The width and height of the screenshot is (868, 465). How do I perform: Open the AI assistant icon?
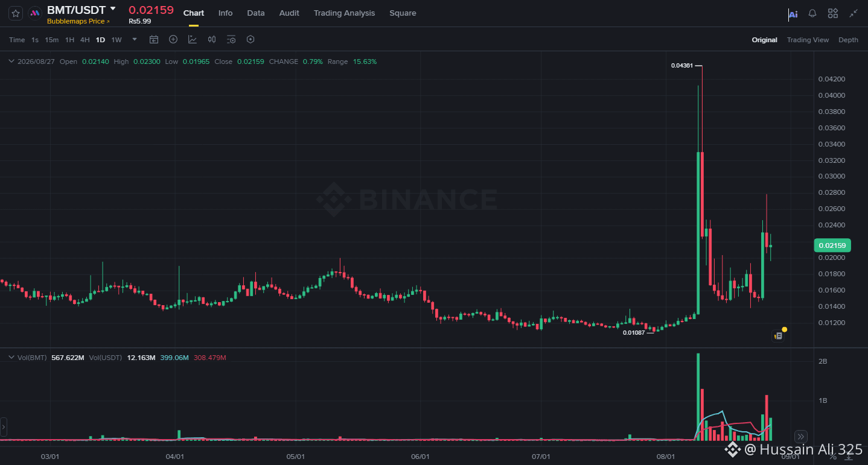[793, 14]
